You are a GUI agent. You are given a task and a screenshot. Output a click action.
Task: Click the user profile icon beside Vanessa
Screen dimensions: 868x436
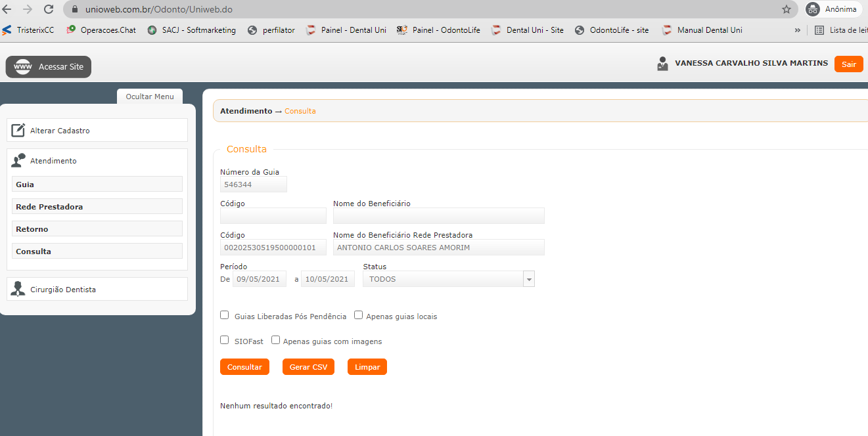[662, 64]
